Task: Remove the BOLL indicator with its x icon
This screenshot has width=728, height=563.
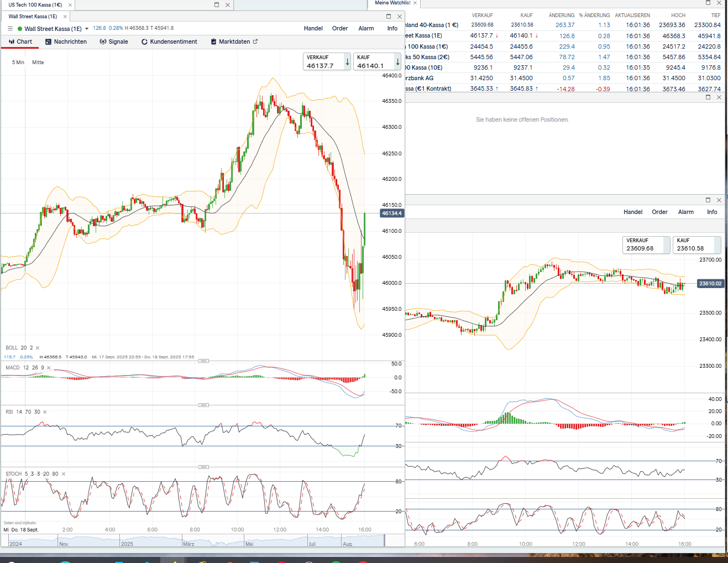Action: (x=38, y=348)
